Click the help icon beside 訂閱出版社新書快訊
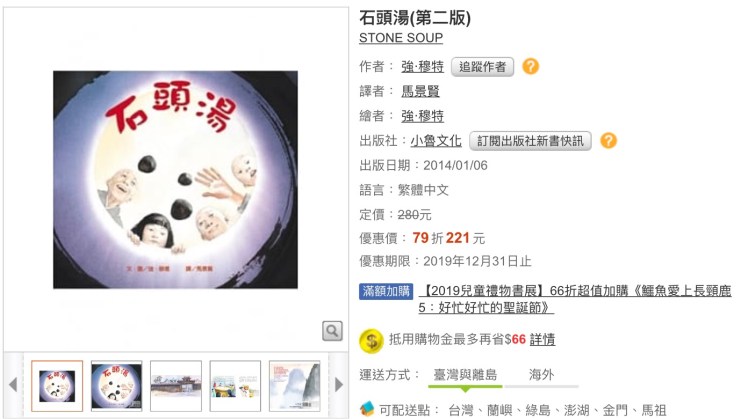Viewport: 748px width, 419px height. (608, 140)
